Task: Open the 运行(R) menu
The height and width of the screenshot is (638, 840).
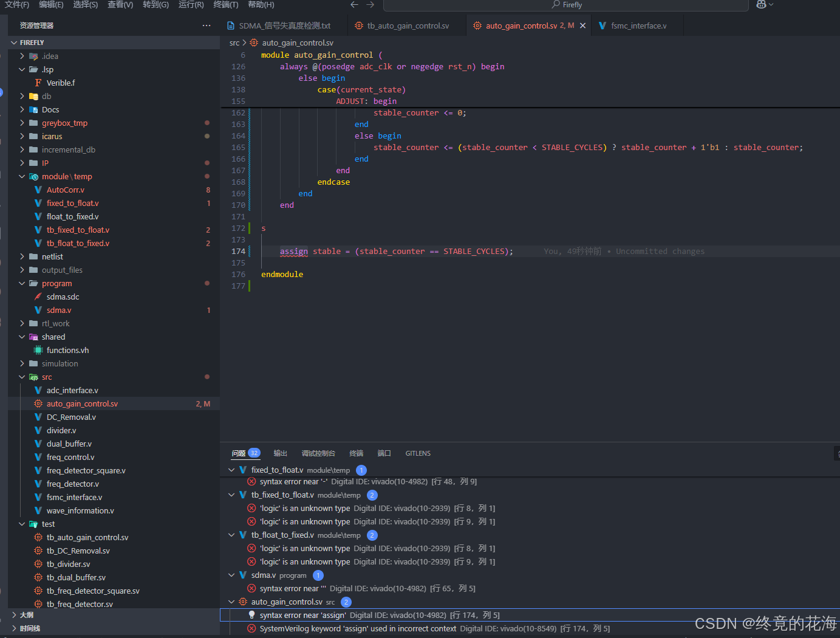Action: click(191, 4)
